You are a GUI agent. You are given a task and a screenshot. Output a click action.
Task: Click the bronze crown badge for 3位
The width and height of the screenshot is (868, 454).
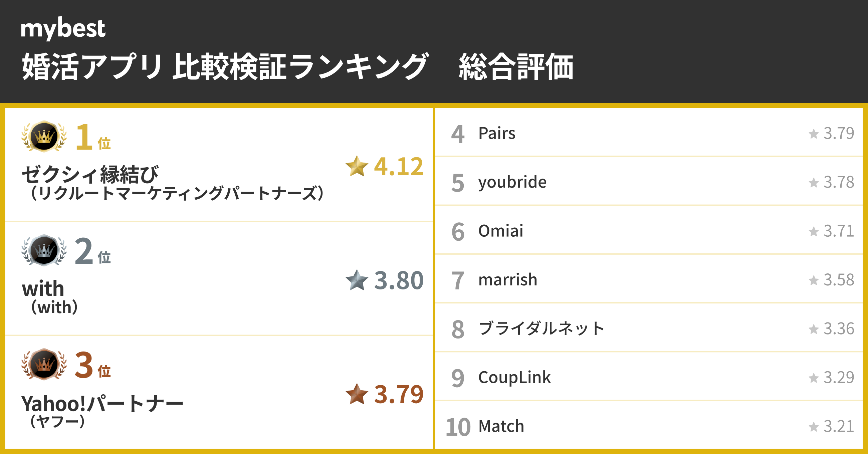click(x=44, y=364)
